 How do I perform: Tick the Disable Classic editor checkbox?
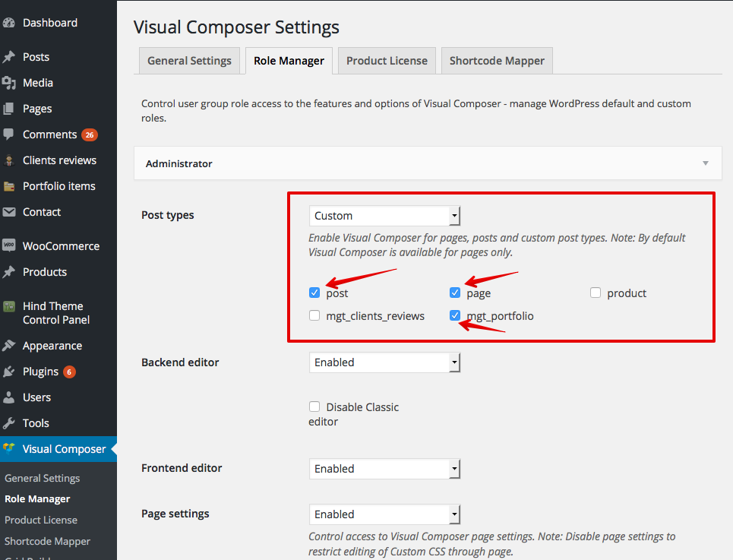point(314,407)
